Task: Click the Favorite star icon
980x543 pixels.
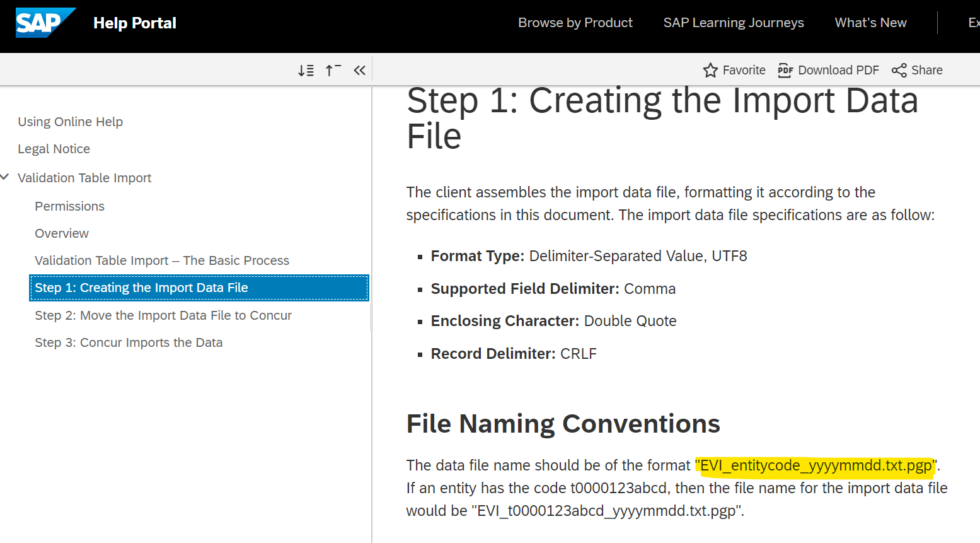Action: tap(710, 70)
